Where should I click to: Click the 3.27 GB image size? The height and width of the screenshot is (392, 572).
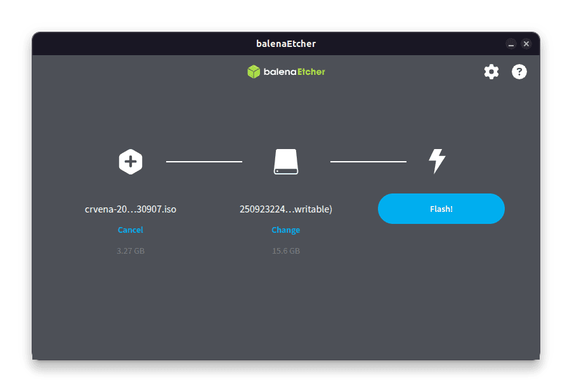click(x=130, y=251)
